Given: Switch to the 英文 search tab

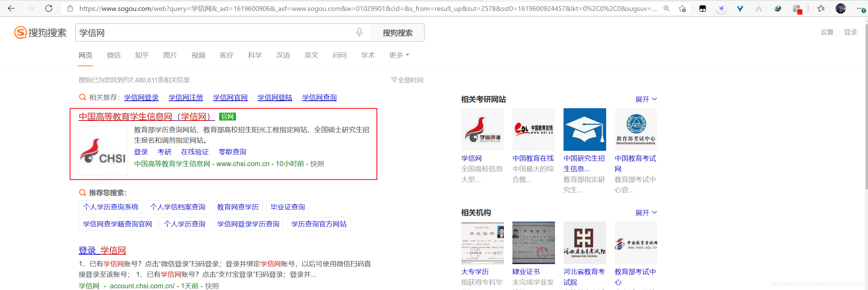Looking at the screenshot, I should [x=311, y=55].
